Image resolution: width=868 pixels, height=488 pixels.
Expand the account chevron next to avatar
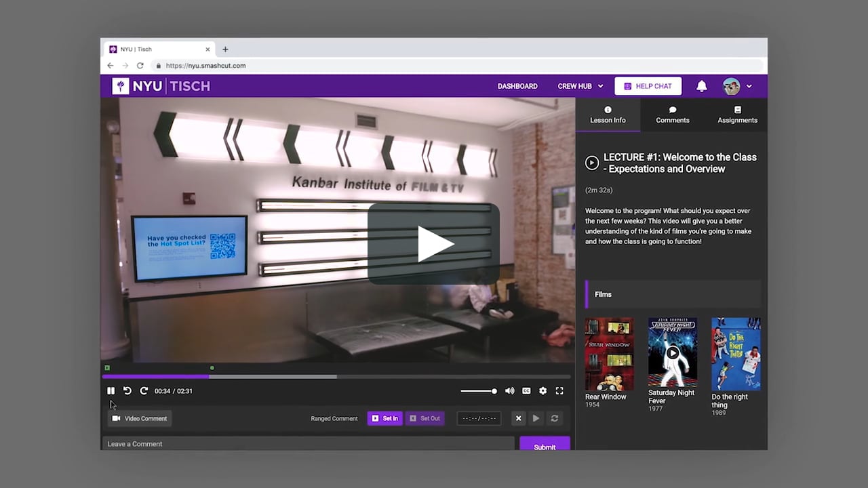point(749,86)
